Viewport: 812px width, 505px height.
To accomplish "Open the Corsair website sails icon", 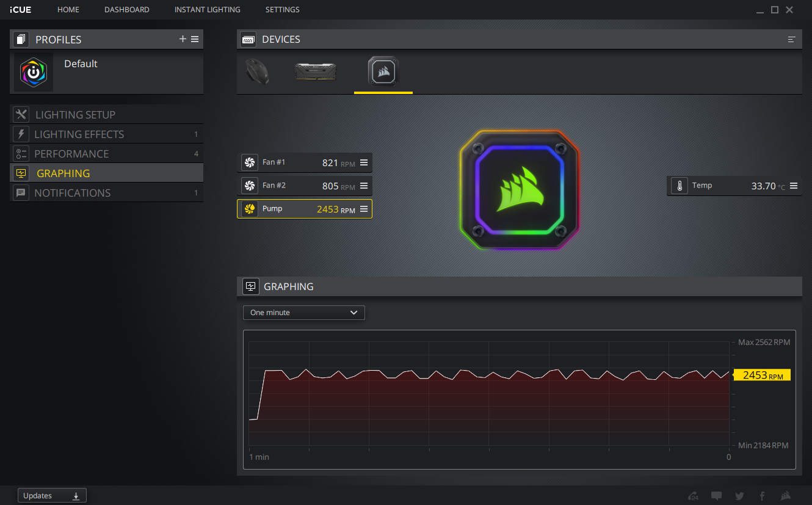I will click(x=786, y=496).
